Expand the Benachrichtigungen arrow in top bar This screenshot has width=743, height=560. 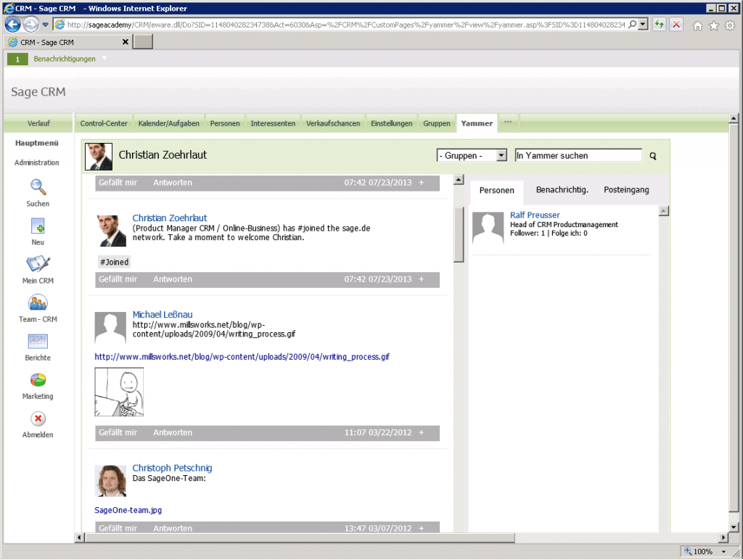[104, 59]
